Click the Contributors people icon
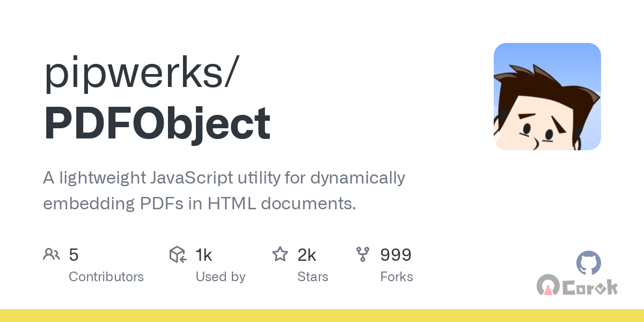Viewport: 644px width, 322px height. (x=52, y=254)
